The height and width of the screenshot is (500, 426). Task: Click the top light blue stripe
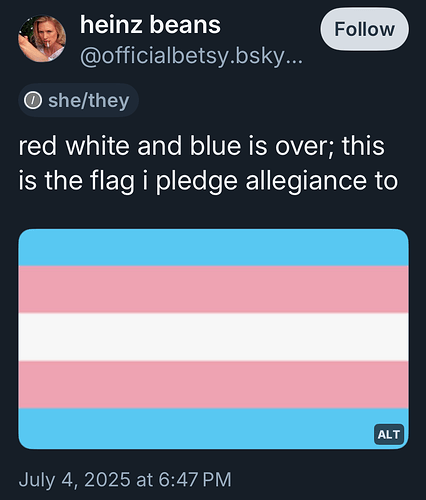(213, 247)
